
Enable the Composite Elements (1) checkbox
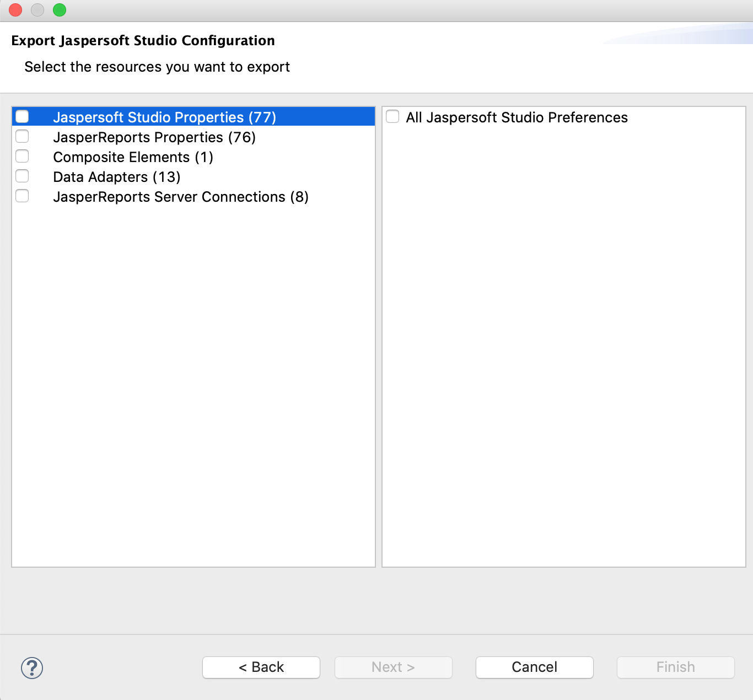(22, 156)
